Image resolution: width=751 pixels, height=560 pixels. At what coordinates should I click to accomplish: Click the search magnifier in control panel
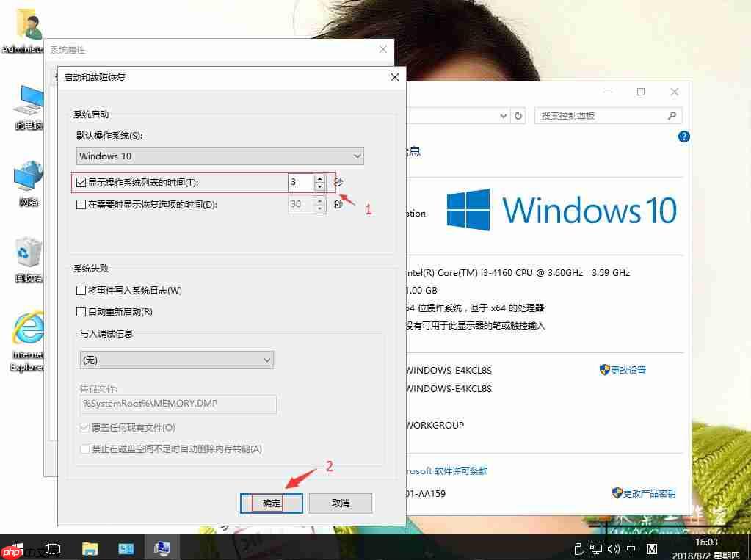672,115
